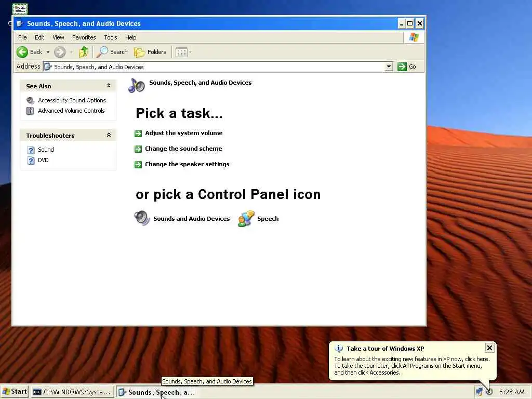Click arrow icon beside Change the sound scheme
532x399 pixels.
pyautogui.click(x=138, y=149)
